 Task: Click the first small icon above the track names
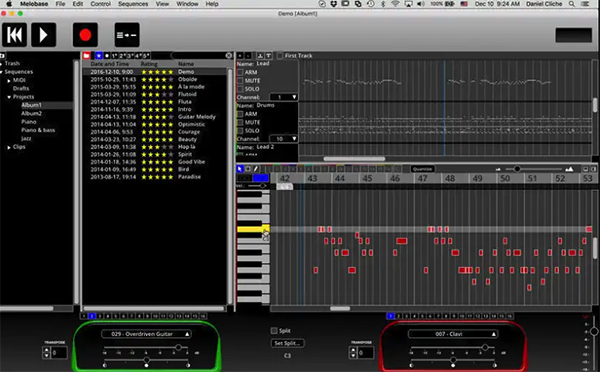[240, 56]
